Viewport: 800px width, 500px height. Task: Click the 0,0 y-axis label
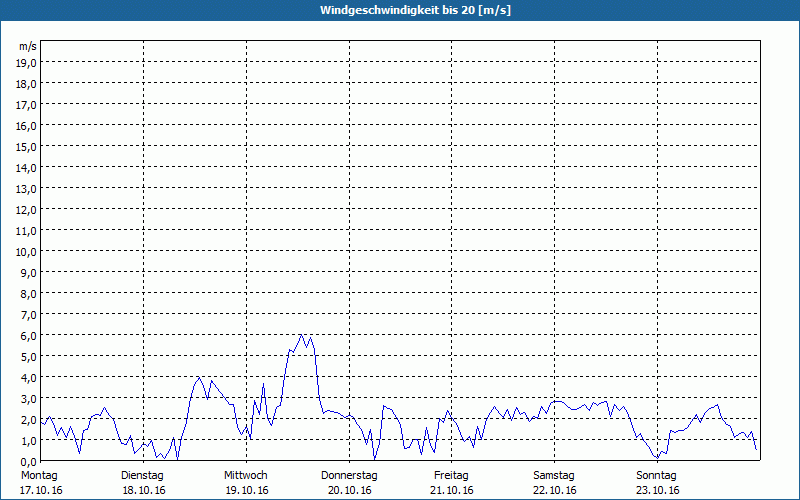[x=28, y=461]
